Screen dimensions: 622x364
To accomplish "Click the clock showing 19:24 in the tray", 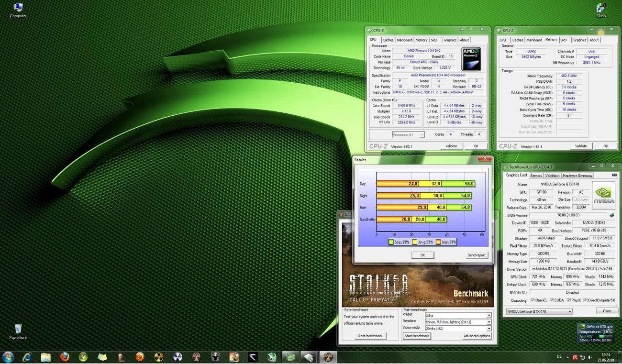I will coord(606,355).
